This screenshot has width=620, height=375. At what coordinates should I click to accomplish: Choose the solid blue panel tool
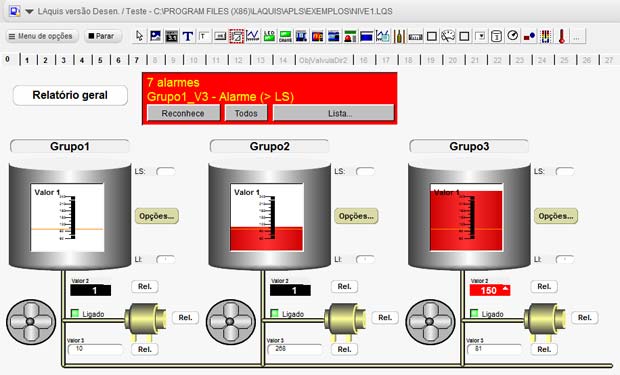[367, 36]
